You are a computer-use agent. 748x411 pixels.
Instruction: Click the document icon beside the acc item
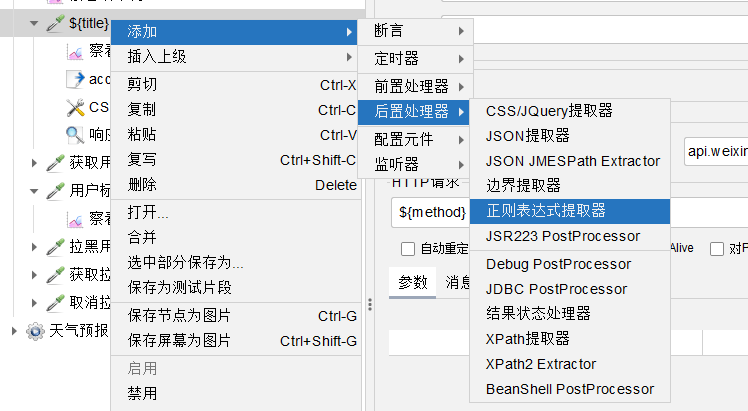75,79
